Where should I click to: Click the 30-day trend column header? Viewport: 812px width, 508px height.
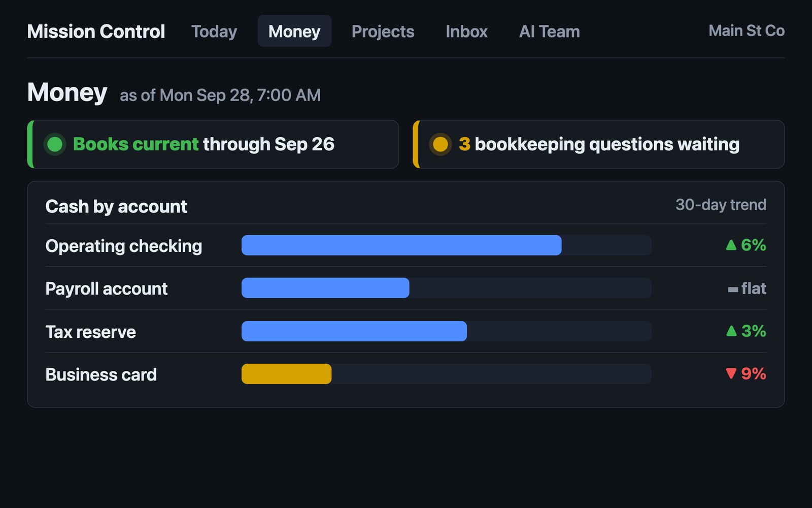721,205
